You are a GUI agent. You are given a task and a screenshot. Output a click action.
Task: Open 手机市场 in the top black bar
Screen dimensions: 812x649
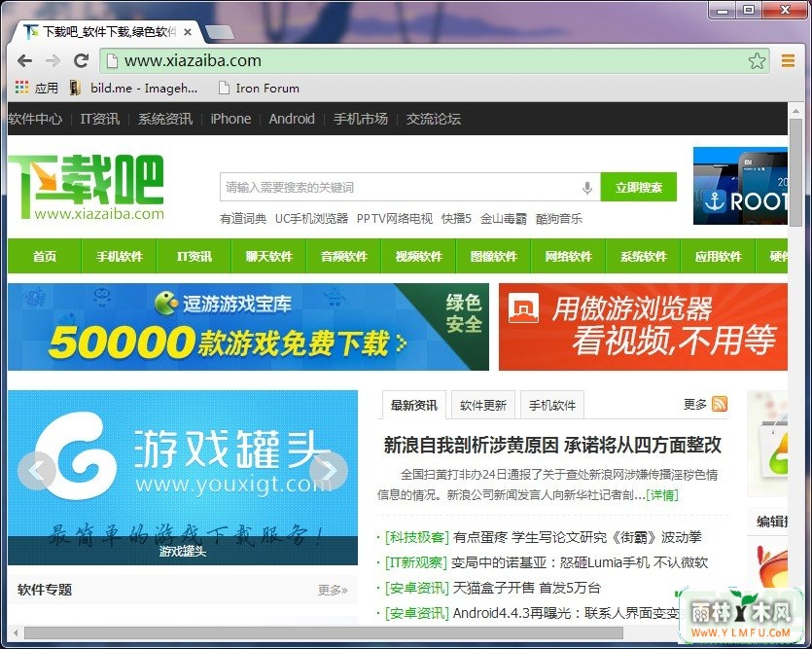point(361,119)
